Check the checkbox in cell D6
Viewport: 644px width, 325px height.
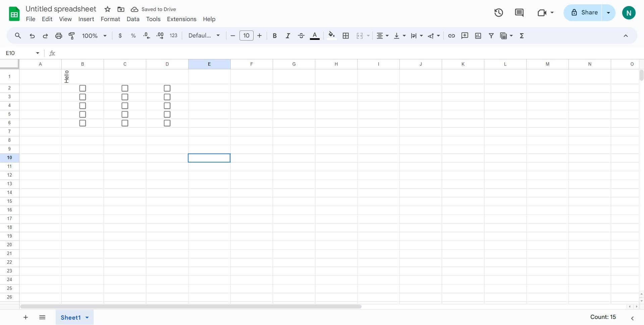(x=167, y=123)
